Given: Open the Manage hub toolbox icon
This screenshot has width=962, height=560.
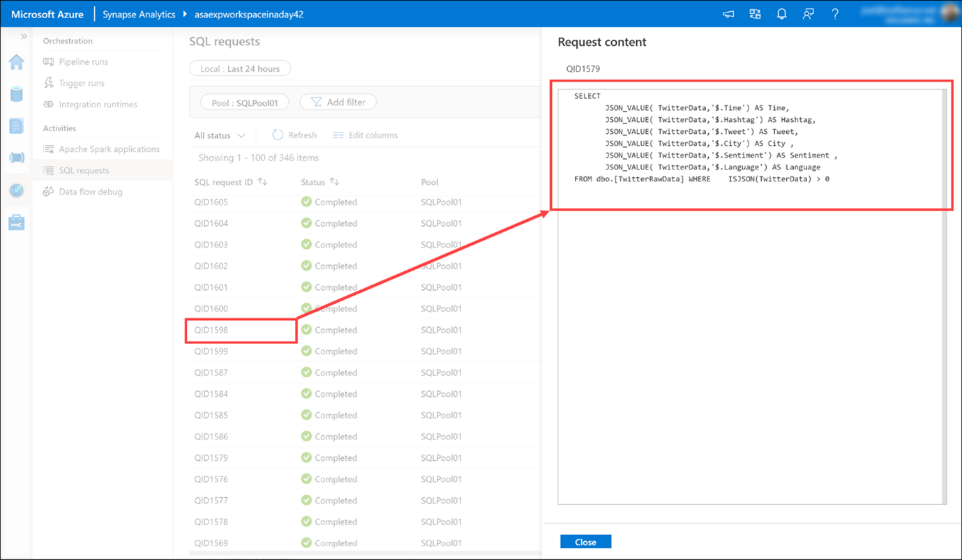Looking at the screenshot, I should (x=17, y=222).
